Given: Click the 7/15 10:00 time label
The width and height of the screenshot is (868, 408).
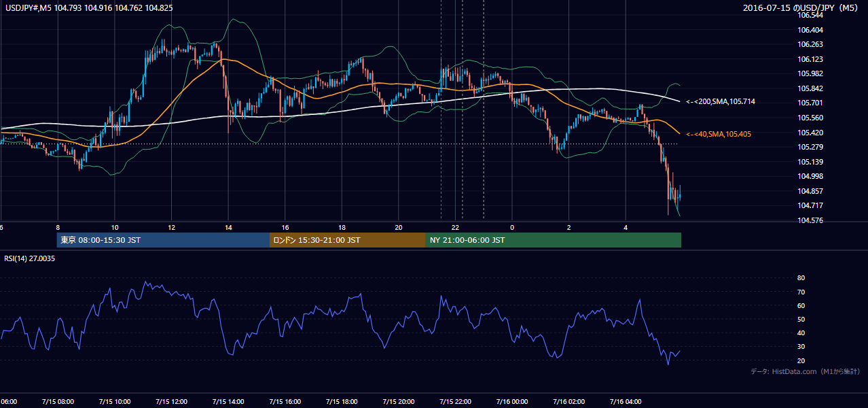Looking at the screenshot, I should (x=115, y=401).
